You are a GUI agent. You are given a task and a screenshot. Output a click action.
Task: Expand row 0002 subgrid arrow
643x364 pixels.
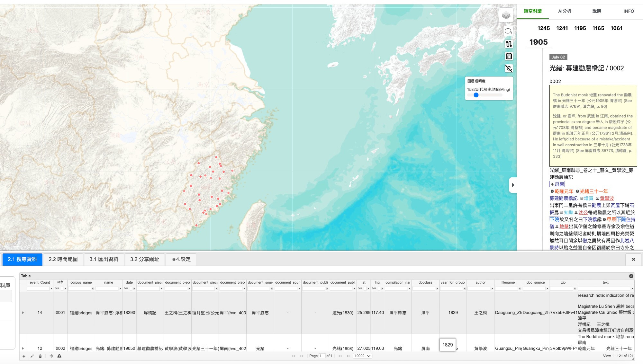(23, 348)
